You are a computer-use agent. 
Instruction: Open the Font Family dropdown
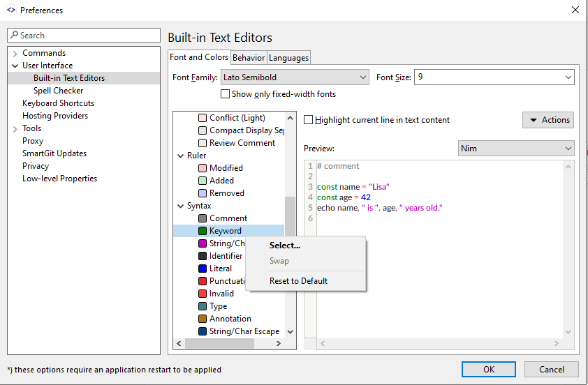(x=295, y=77)
